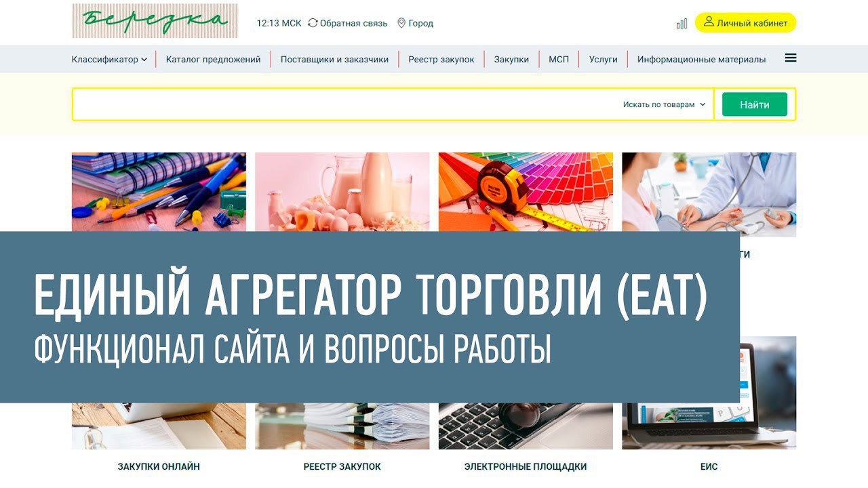Click the refresh icon beside Обратная связь
This screenshot has height=488, width=868.
tap(313, 23)
